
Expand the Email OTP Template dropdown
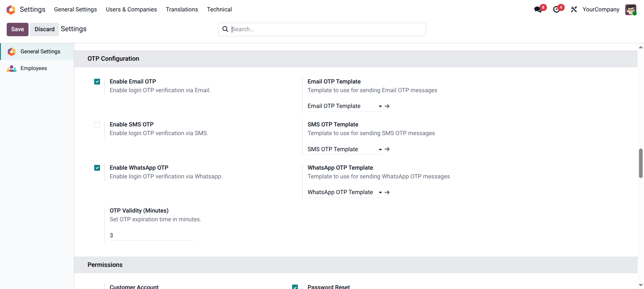click(380, 106)
